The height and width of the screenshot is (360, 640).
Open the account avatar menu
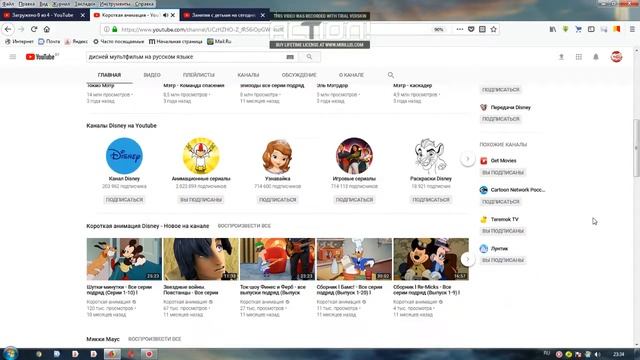[x=616, y=57]
